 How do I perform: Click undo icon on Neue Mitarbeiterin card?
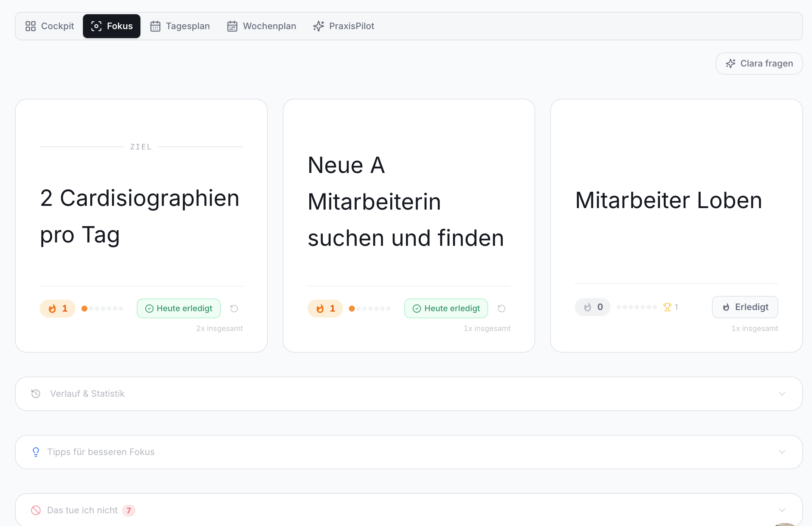[x=502, y=309]
